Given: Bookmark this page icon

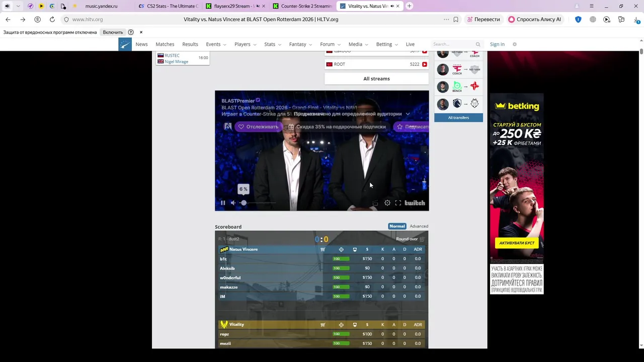Looking at the screenshot, I should pos(456,20).
